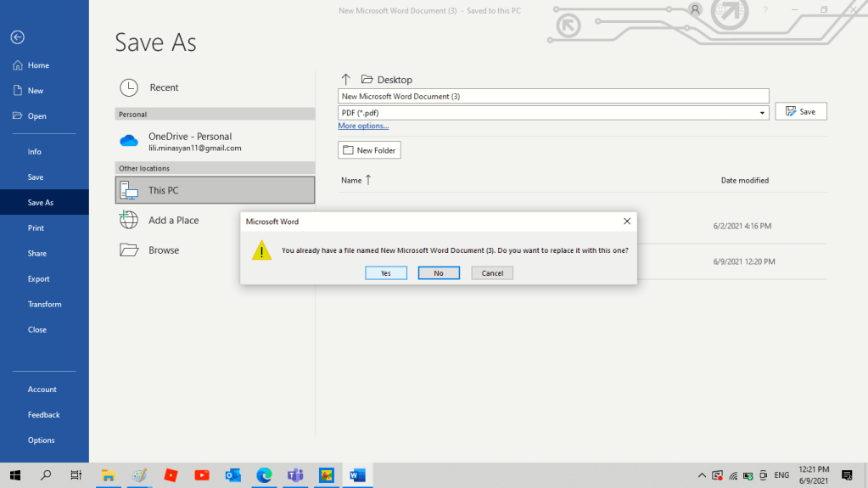The height and width of the screenshot is (488, 868).
Task: Click the up arrow beside Desktop path
Action: click(x=345, y=80)
